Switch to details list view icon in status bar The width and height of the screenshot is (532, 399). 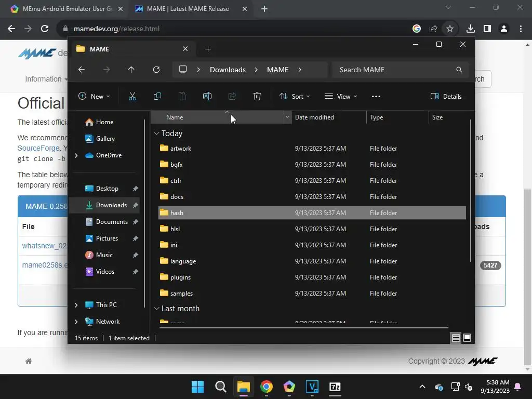pyautogui.click(x=456, y=338)
